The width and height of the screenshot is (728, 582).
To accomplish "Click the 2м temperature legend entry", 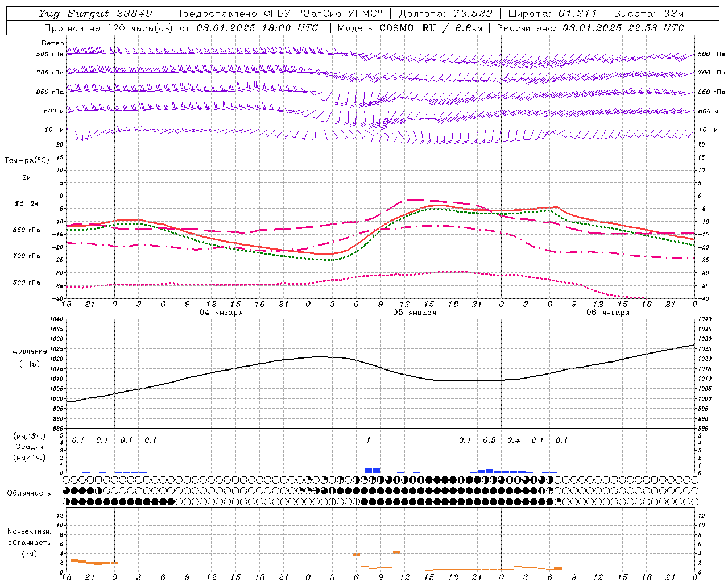I will pos(27,178).
